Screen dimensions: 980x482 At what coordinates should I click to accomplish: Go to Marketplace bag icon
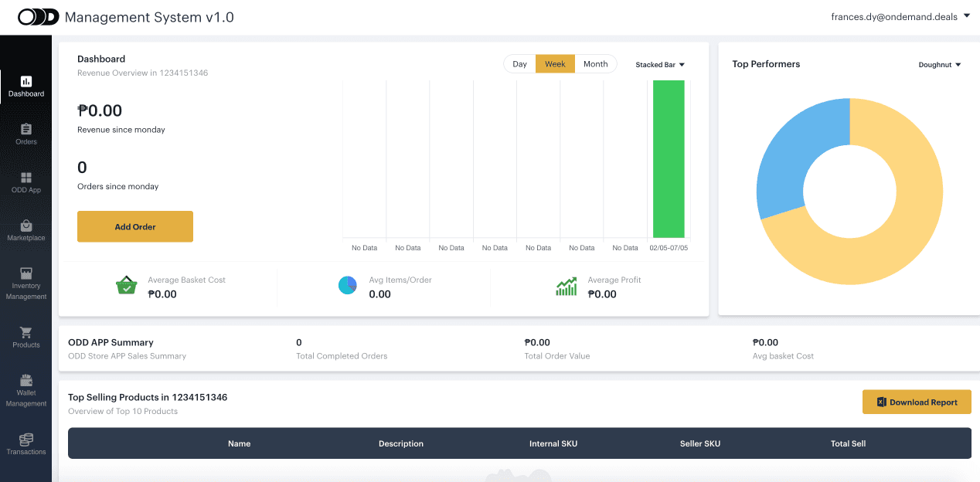pos(26,226)
